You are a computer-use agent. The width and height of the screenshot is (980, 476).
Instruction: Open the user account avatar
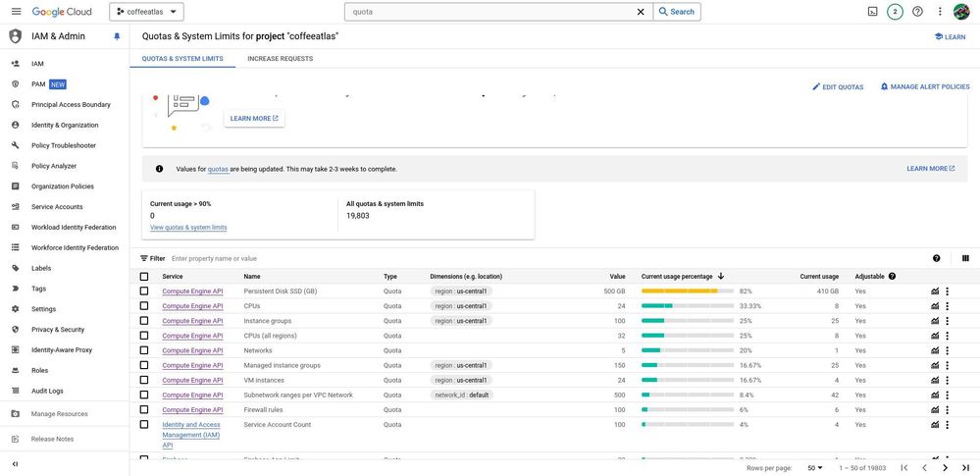[x=960, y=11]
